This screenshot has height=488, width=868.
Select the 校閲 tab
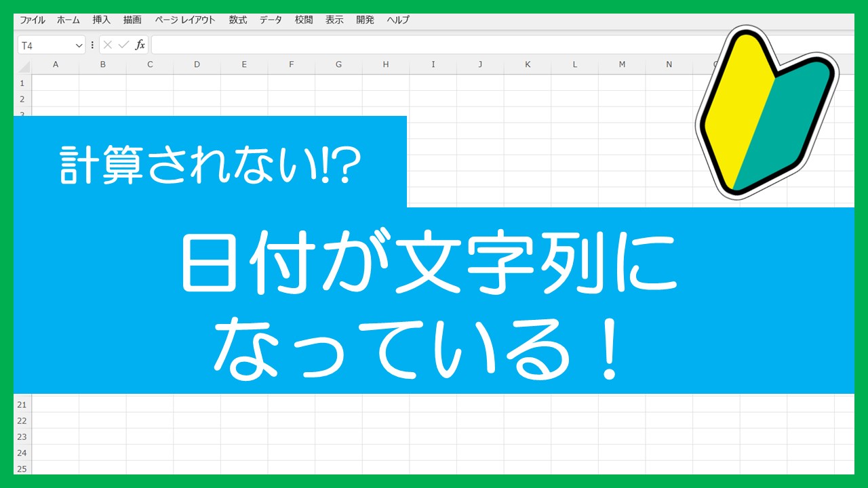(x=304, y=20)
